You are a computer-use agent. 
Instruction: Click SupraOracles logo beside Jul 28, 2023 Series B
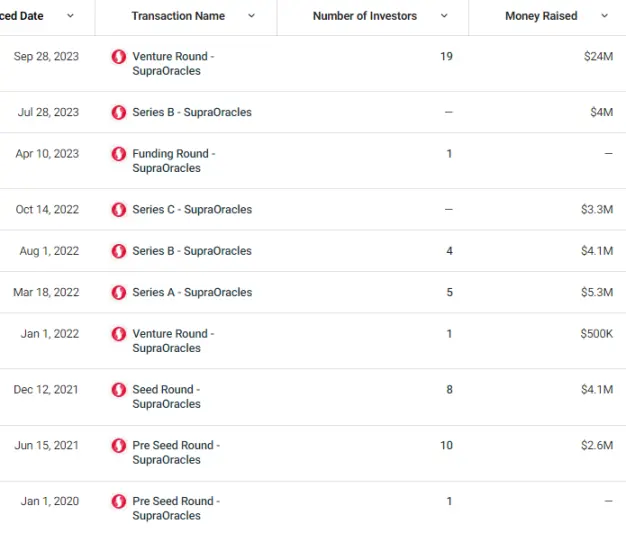(119, 113)
